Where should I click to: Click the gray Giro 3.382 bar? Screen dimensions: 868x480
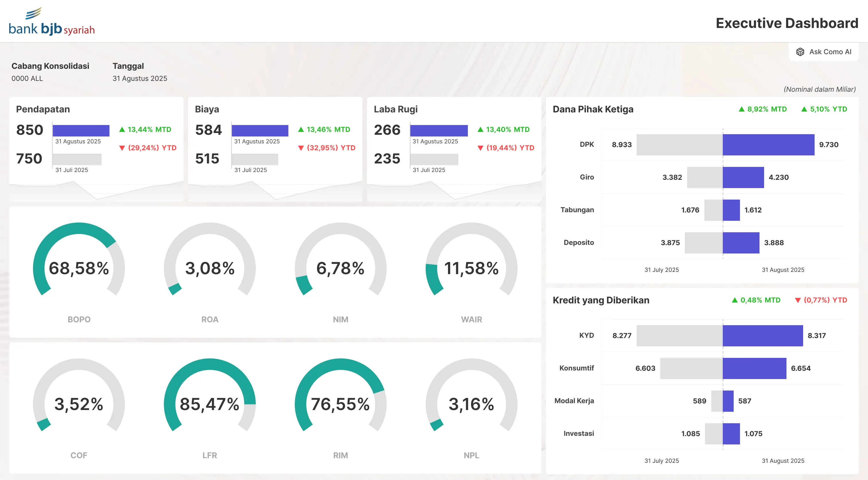tap(705, 177)
